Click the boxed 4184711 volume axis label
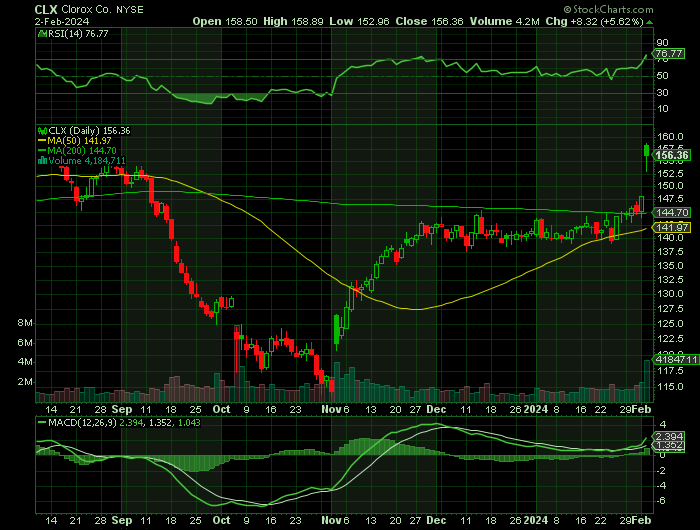 click(x=676, y=359)
